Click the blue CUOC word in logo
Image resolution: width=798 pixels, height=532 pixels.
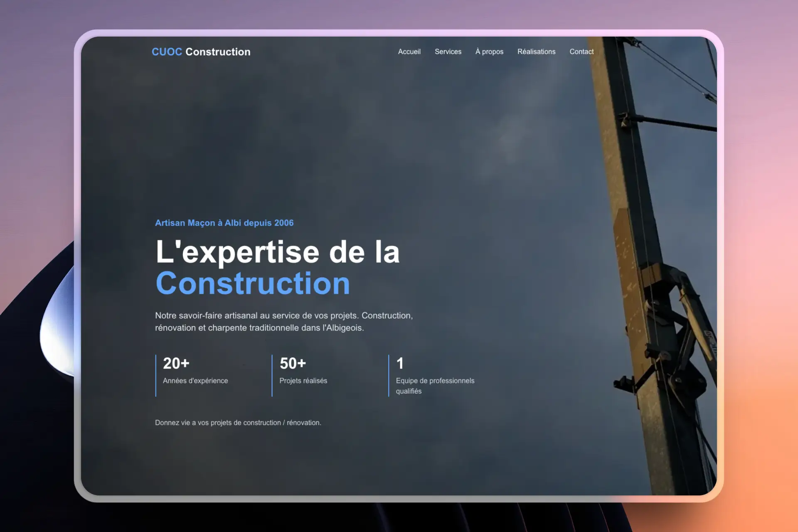[x=167, y=52]
